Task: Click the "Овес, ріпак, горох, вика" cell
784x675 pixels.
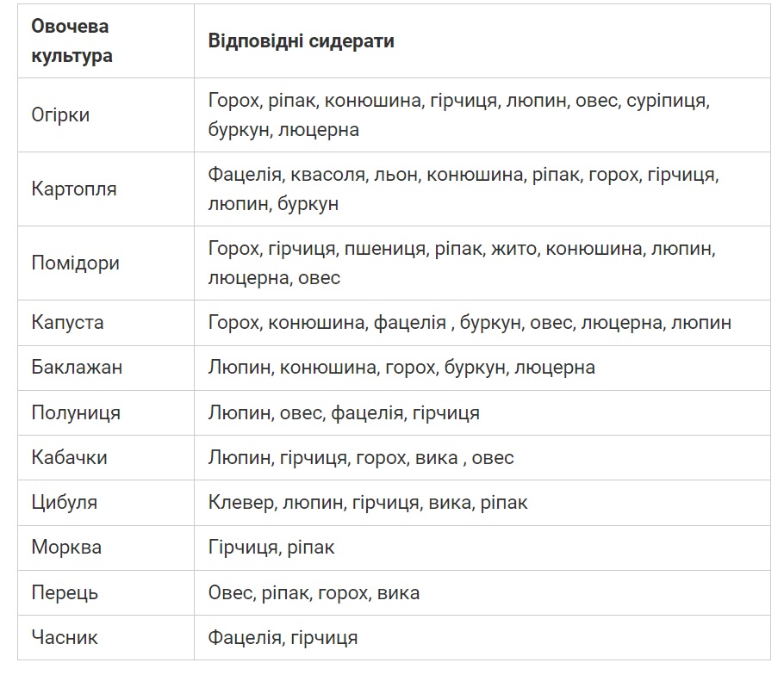Action: tap(314, 592)
